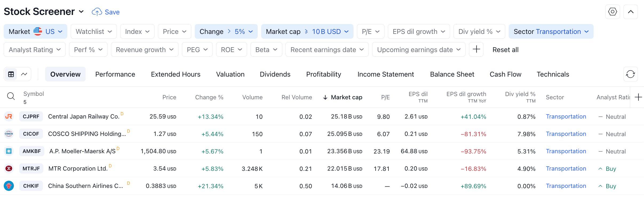Click the US flag icon in Market filter
Screen dimensions: 644x197
click(x=38, y=31)
